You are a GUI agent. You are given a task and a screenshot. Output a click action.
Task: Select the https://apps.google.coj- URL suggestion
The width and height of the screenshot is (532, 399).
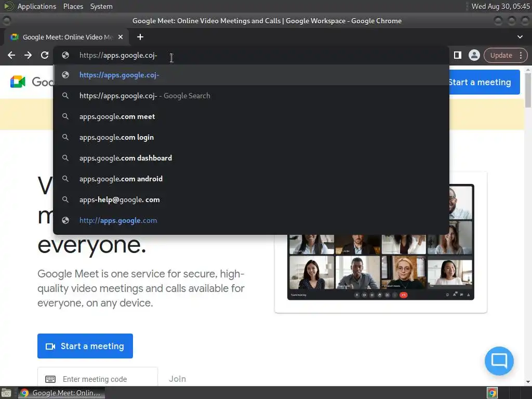point(251,75)
